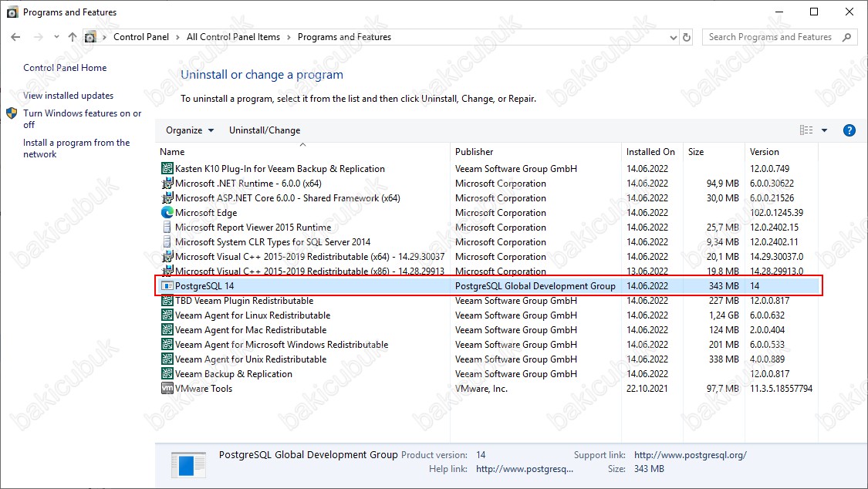This screenshot has height=489, width=868.
Task: Select the Microsoft Edge program icon
Action: coord(167,213)
